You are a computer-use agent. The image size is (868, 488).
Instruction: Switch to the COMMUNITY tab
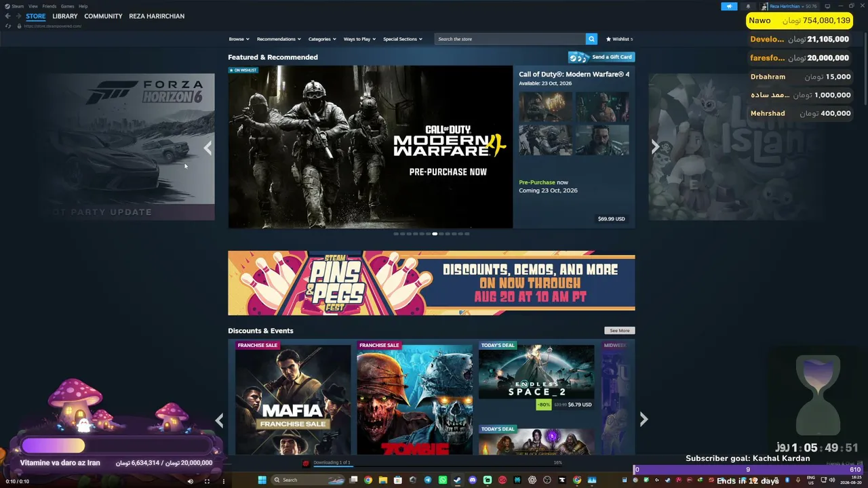tap(103, 16)
